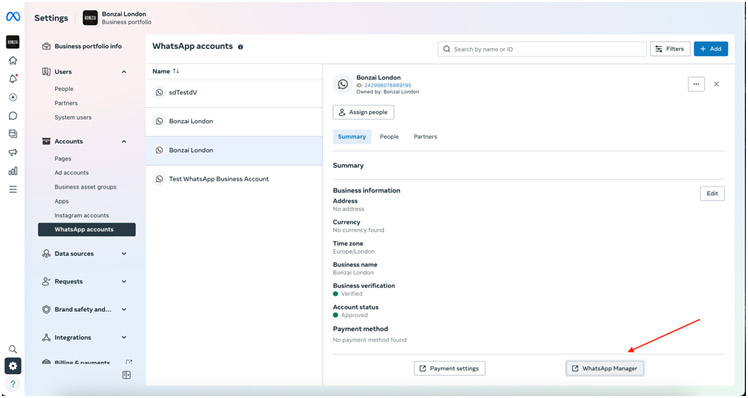The width and height of the screenshot is (748, 398).
Task: Focus the Search by name or ID field
Action: (x=542, y=49)
